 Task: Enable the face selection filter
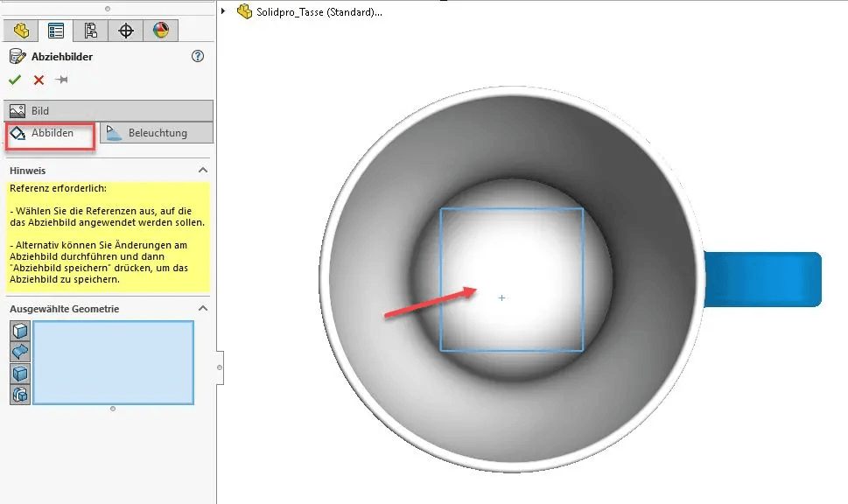click(x=19, y=331)
